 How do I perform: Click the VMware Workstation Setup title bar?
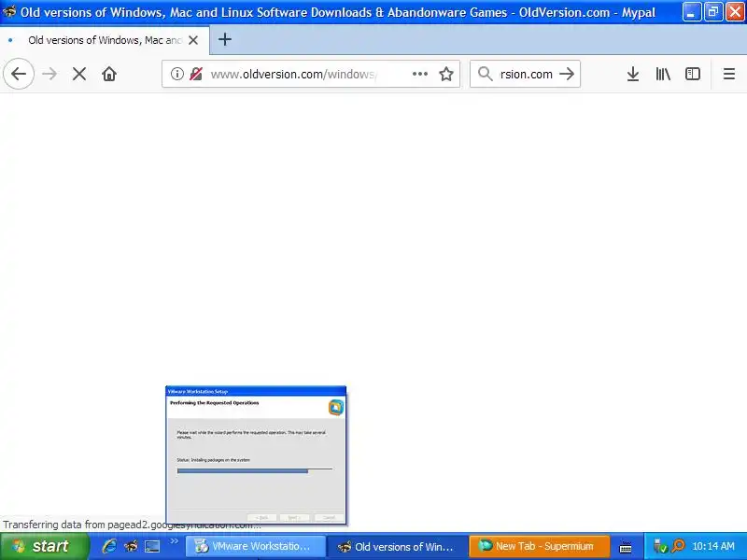pos(256,391)
